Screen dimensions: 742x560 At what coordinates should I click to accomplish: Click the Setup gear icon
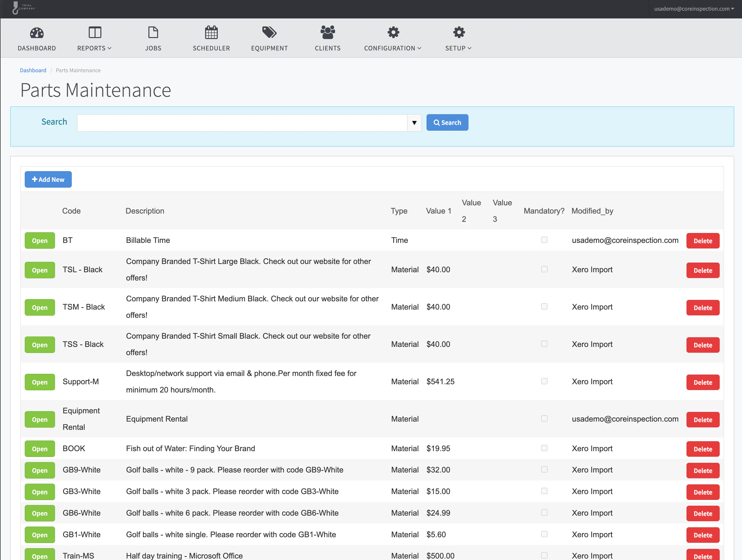point(459,32)
